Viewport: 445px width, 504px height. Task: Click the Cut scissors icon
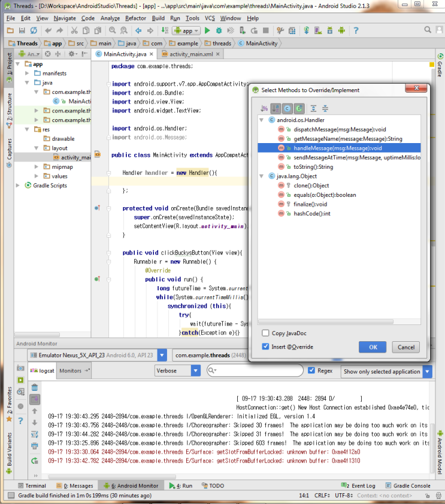[x=74, y=31]
